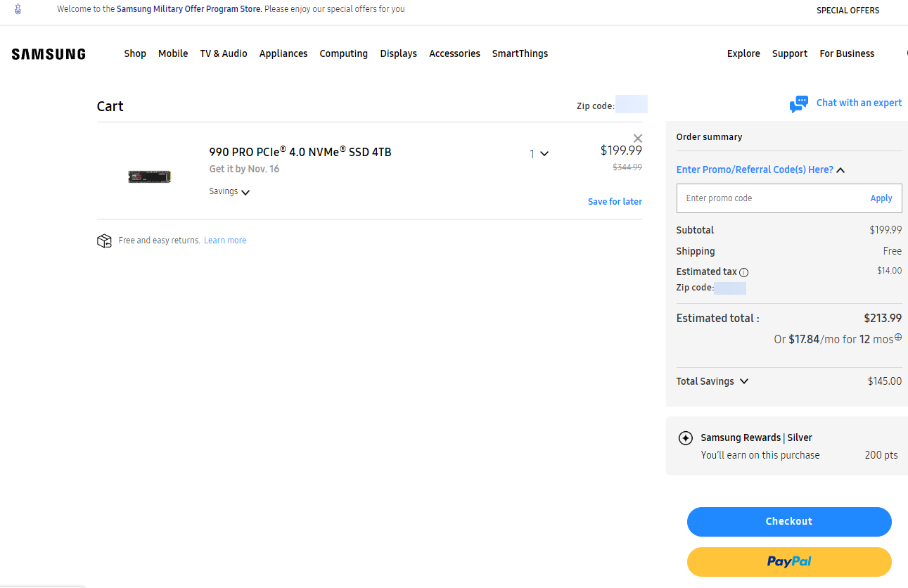The width and height of the screenshot is (908, 588).
Task: Open the Mobile menu
Action: (173, 53)
